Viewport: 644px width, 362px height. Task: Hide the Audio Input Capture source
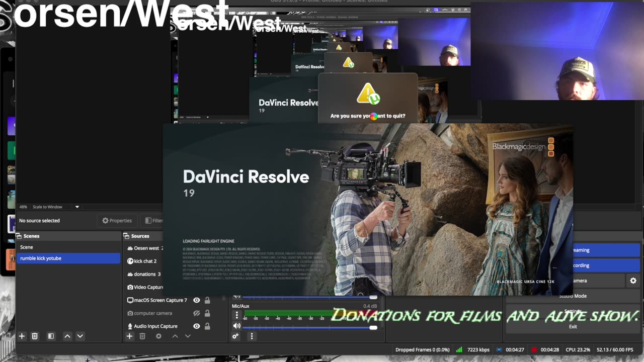197,326
